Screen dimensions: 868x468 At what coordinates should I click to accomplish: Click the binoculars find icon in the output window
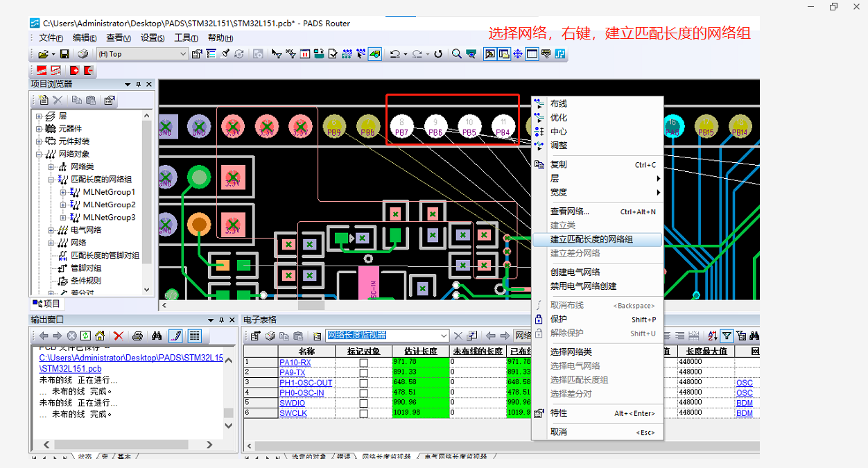(x=157, y=336)
